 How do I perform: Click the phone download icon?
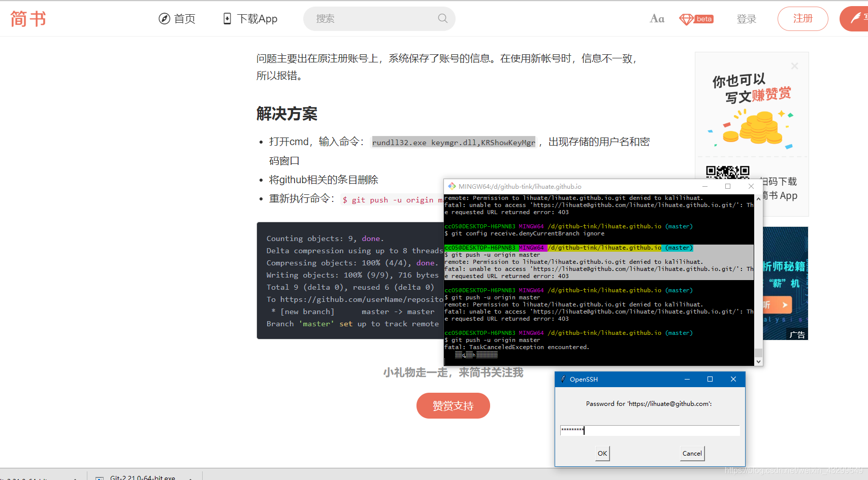227,19
